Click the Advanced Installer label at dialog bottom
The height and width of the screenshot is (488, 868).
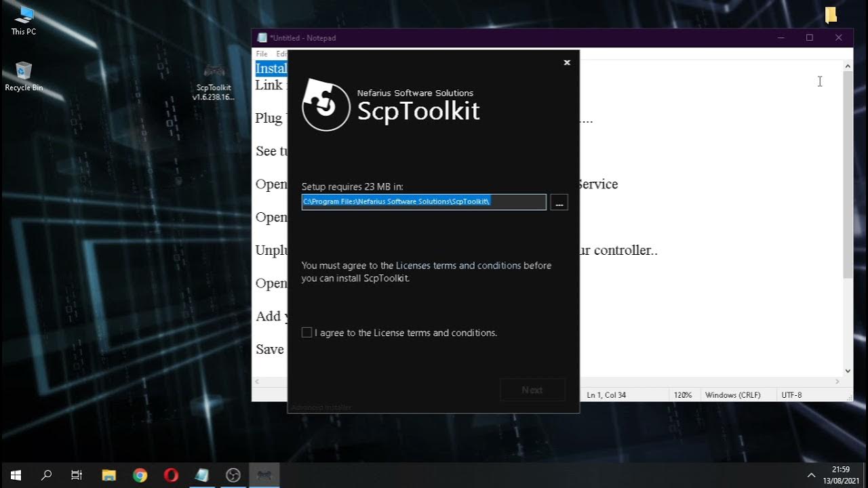point(321,407)
